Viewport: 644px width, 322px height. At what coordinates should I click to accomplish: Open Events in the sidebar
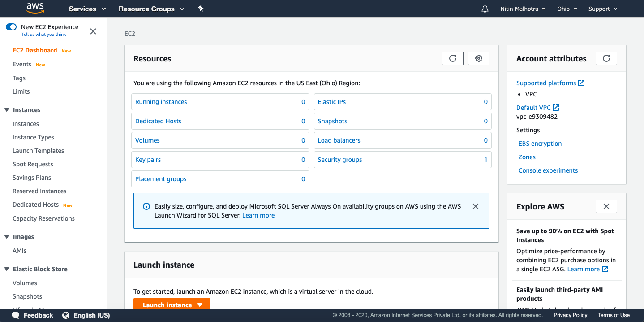click(x=22, y=64)
